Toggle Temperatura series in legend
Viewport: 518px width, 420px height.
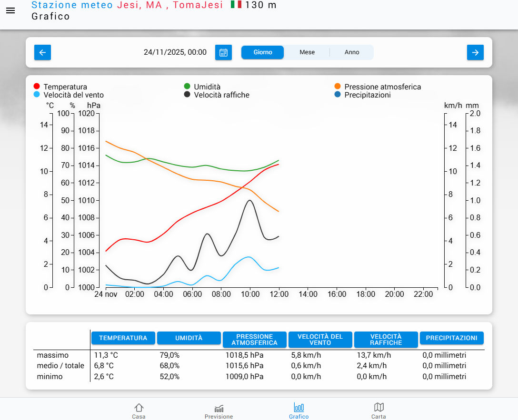pyautogui.click(x=65, y=87)
